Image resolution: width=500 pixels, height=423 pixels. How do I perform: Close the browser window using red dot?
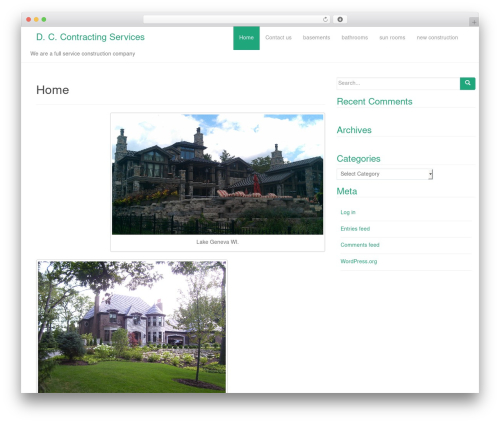coord(29,20)
